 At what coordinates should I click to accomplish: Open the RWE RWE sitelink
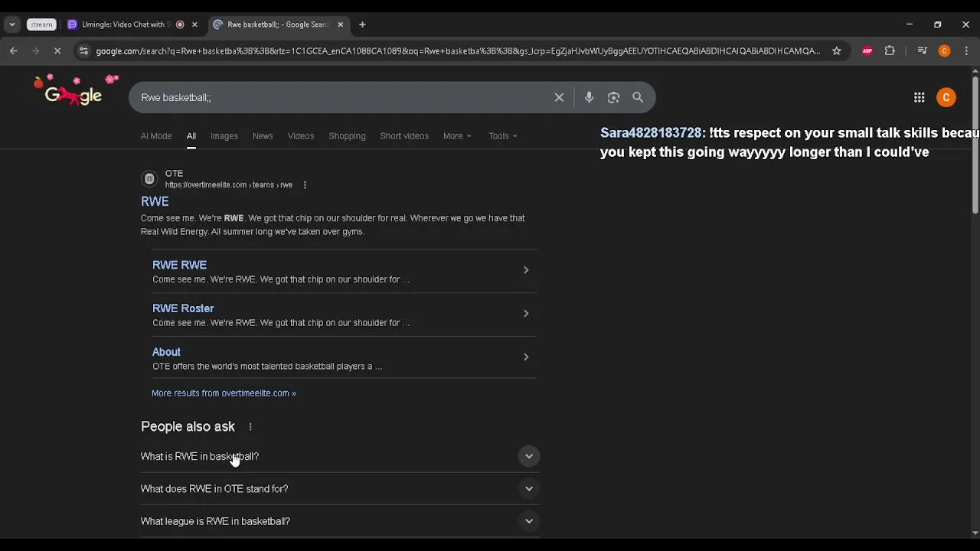click(179, 265)
